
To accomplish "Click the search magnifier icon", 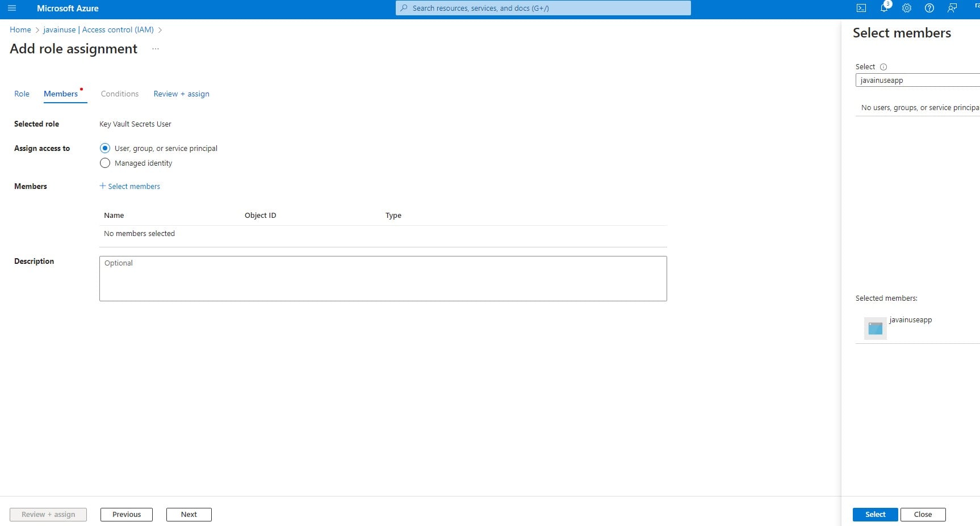I will (x=404, y=8).
